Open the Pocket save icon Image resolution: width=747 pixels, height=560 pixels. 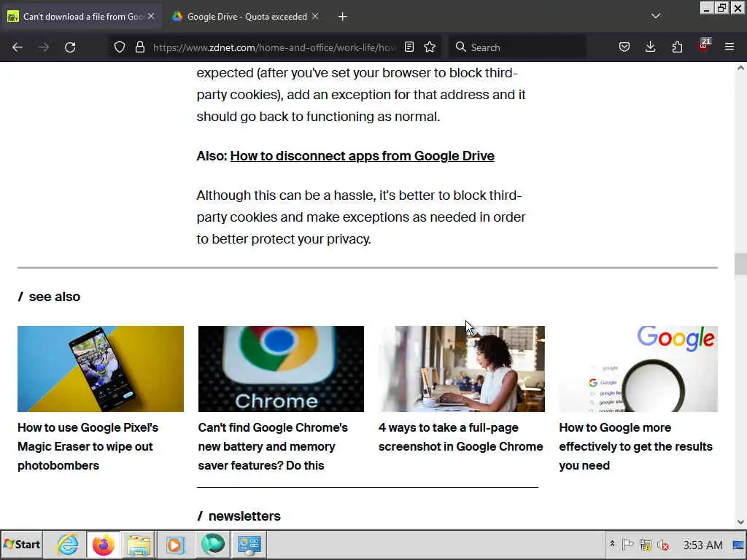tap(624, 47)
